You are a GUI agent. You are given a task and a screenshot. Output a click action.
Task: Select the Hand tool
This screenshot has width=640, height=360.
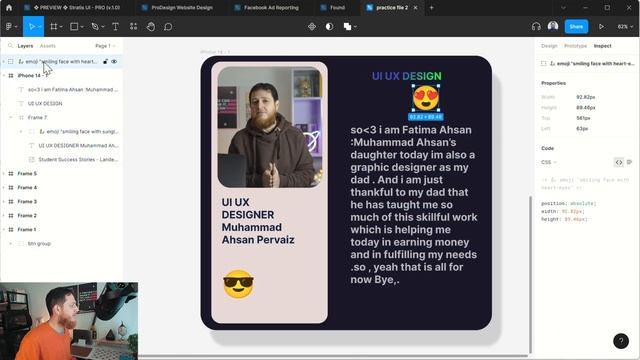(151, 27)
